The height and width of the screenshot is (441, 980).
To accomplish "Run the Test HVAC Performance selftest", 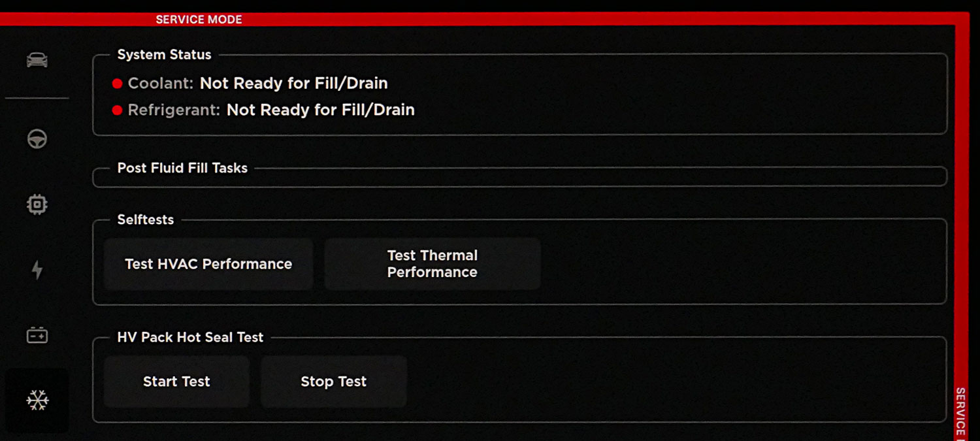I will tap(208, 264).
